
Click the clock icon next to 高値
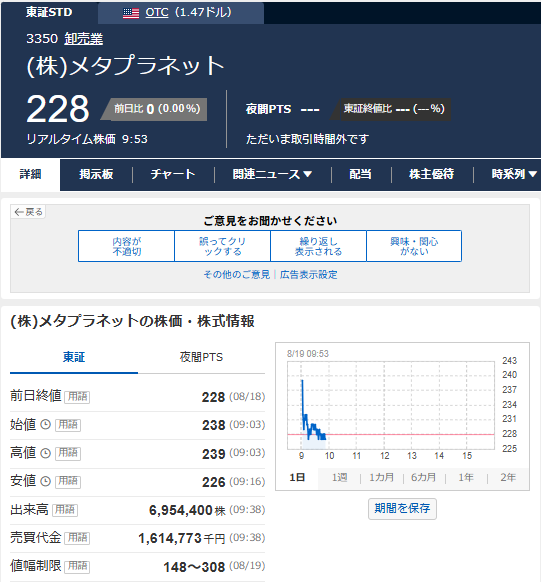point(45,453)
